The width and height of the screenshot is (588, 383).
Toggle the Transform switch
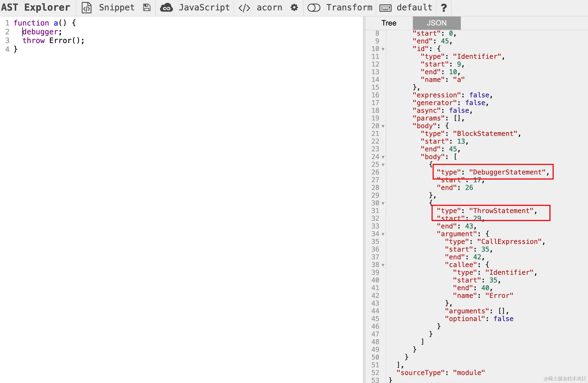(x=314, y=8)
